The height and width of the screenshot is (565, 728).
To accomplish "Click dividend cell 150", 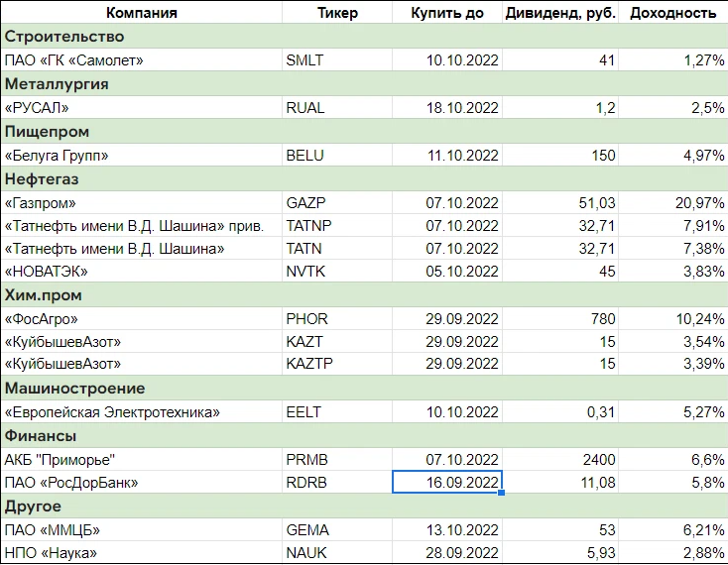I will pyautogui.click(x=560, y=155).
